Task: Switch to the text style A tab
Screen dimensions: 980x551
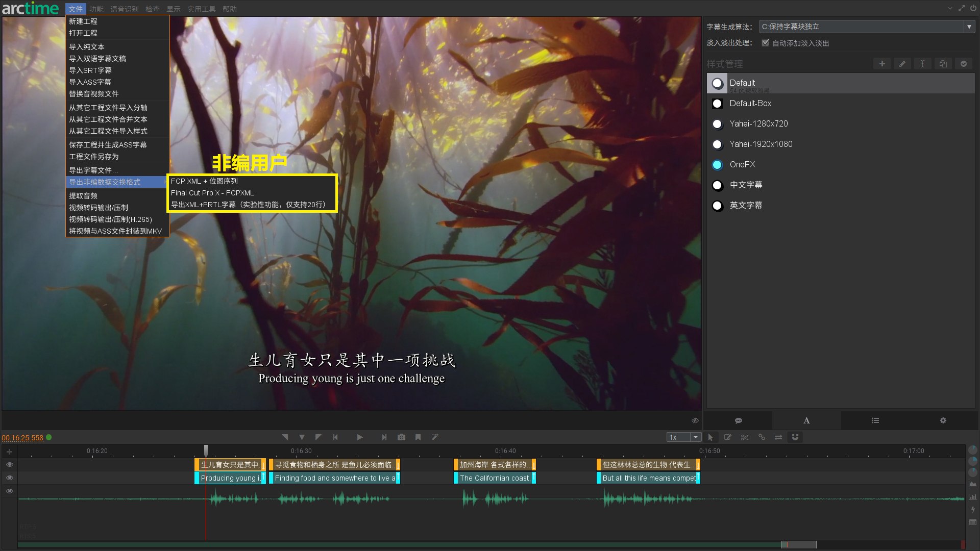Action: pyautogui.click(x=806, y=420)
